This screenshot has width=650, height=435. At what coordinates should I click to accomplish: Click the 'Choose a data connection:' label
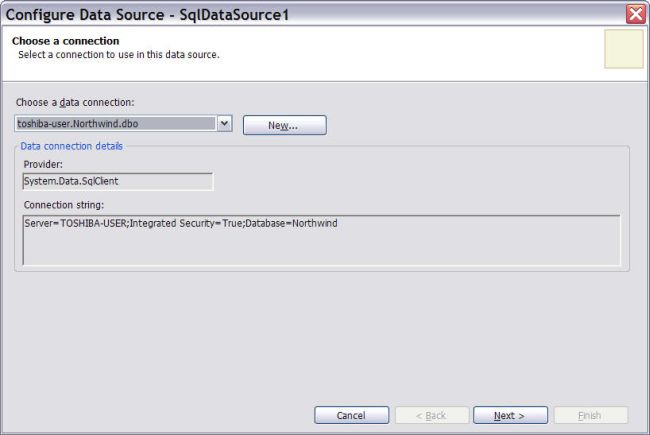click(76, 103)
